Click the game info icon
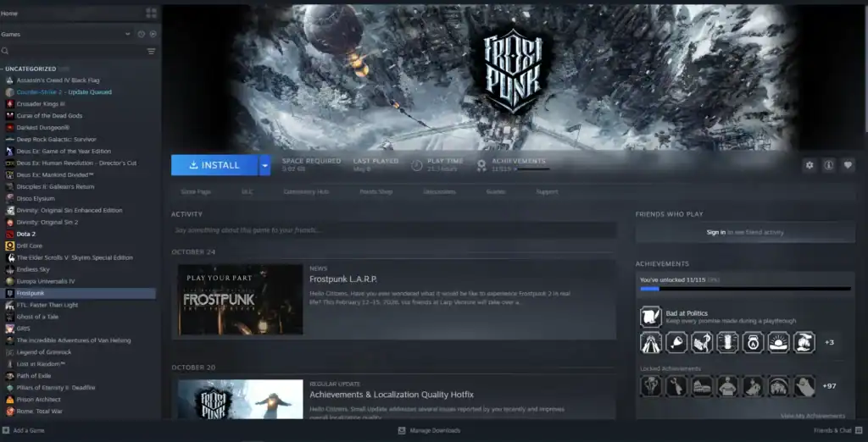 pyautogui.click(x=829, y=165)
